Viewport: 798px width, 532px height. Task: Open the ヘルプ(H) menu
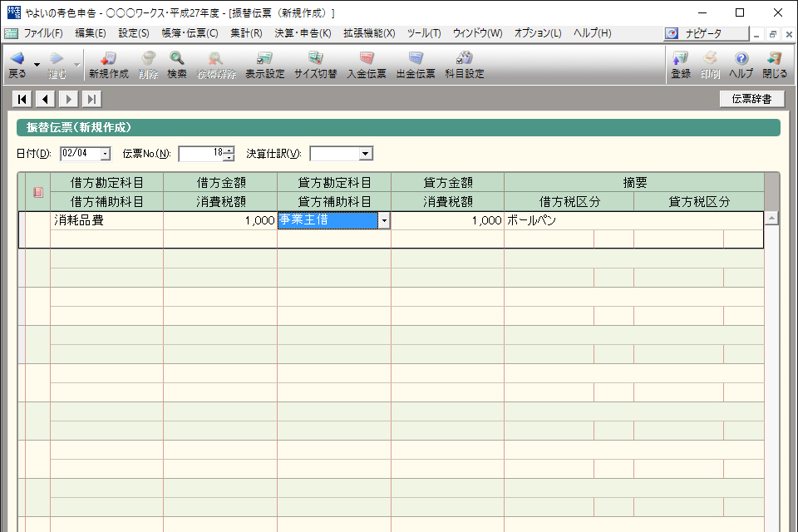click(593, 33)
